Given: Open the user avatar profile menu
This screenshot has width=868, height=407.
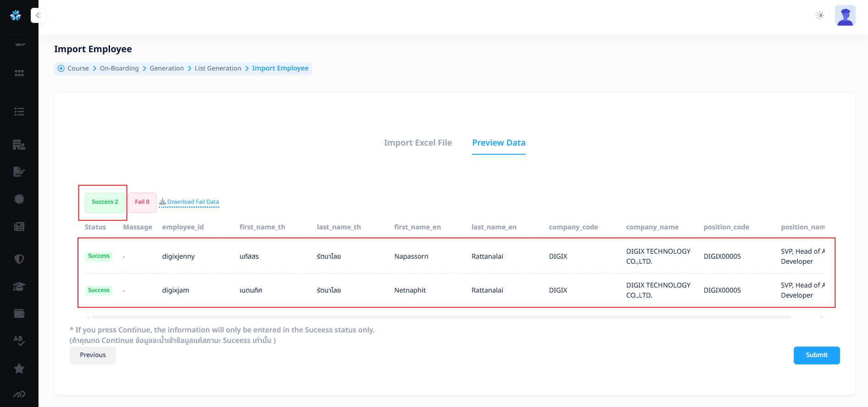Looking at the screenshot, I should (845, 16).
